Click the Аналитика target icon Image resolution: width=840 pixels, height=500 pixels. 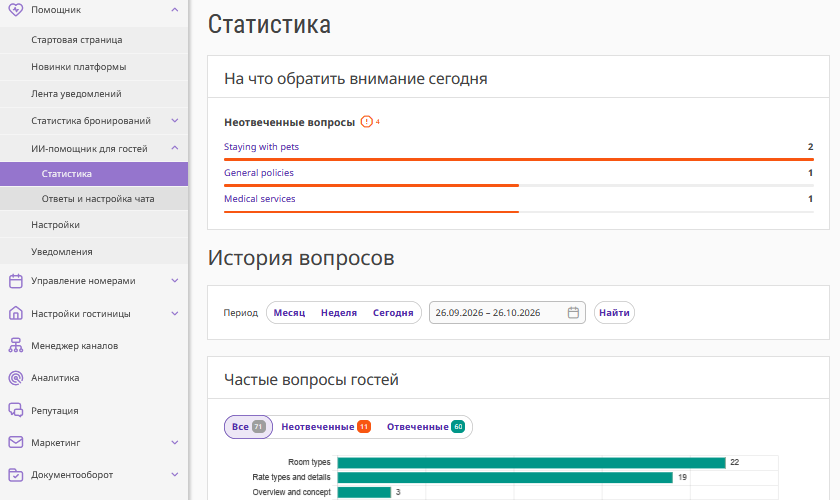pos(16,378)
